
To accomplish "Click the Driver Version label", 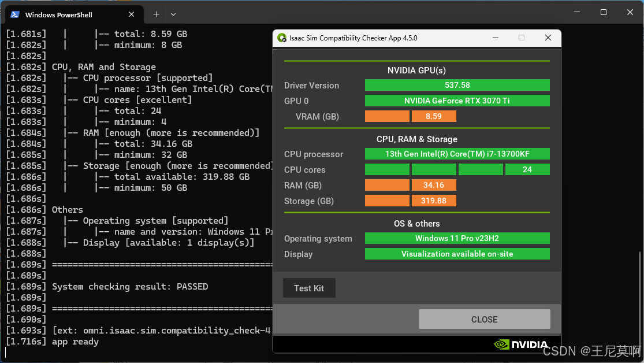I will pyautogui.click(x=312, y=86).
